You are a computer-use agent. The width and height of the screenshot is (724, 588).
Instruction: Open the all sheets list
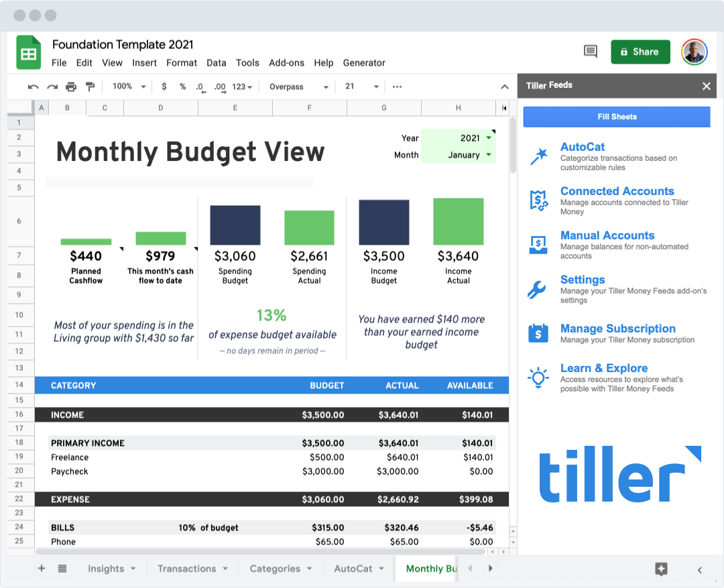pyautogui.click(x=62, y=568)
